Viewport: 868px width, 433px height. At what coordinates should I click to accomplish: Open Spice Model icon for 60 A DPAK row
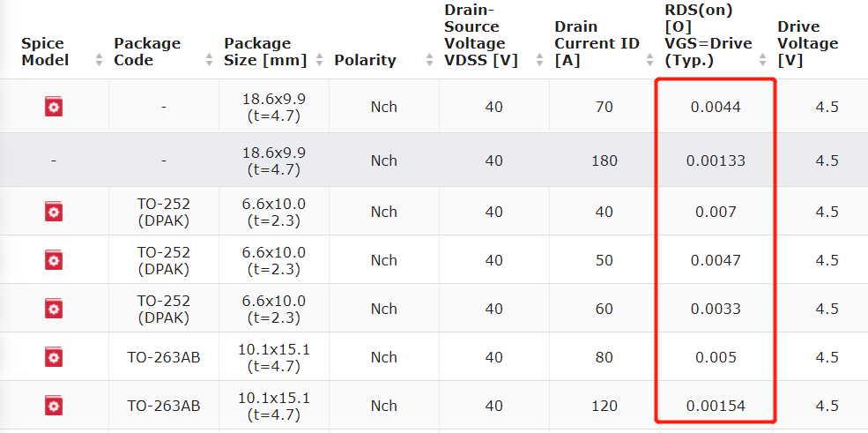54,309
